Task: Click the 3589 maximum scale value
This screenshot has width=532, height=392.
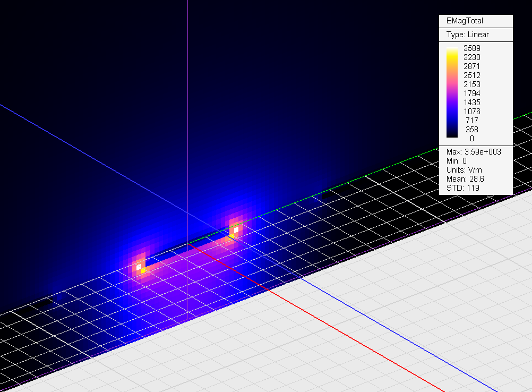Action: (471, 48)
